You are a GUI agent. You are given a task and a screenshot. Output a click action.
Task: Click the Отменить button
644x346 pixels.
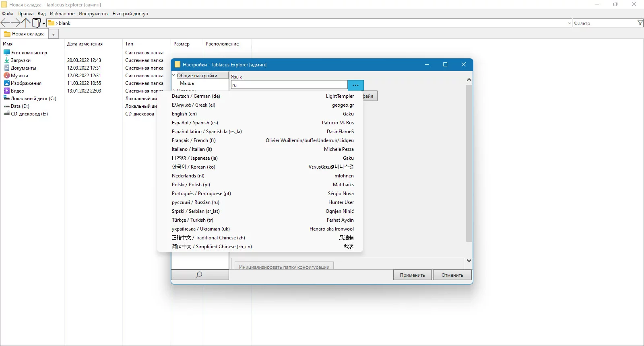point(452,275)
